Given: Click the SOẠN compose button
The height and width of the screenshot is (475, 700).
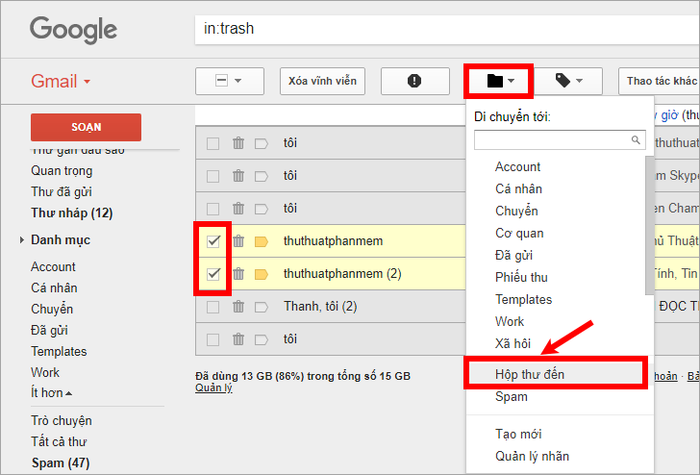Looking at the screenshot, I should pyautogui.click(x=86, y=127).
